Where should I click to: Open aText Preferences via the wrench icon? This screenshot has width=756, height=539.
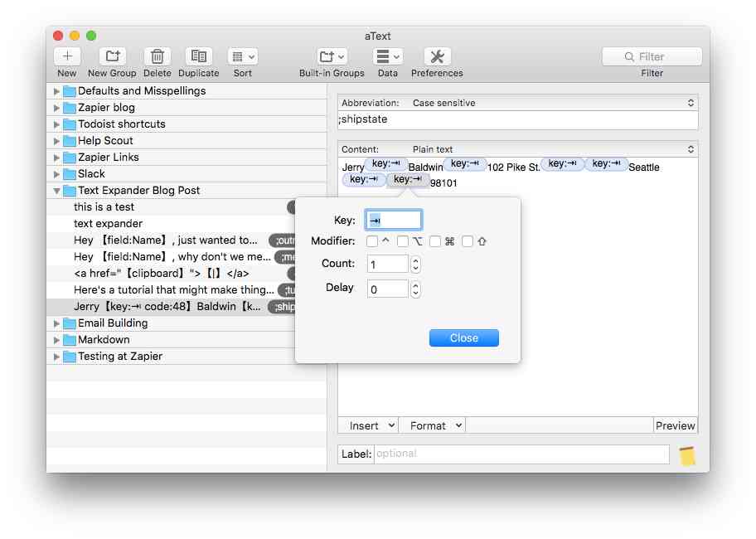point(437,56)
